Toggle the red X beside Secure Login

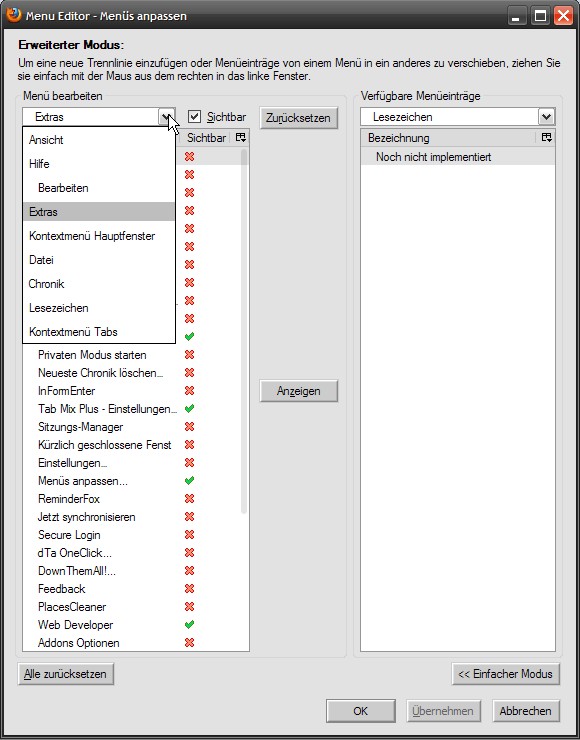189,535
